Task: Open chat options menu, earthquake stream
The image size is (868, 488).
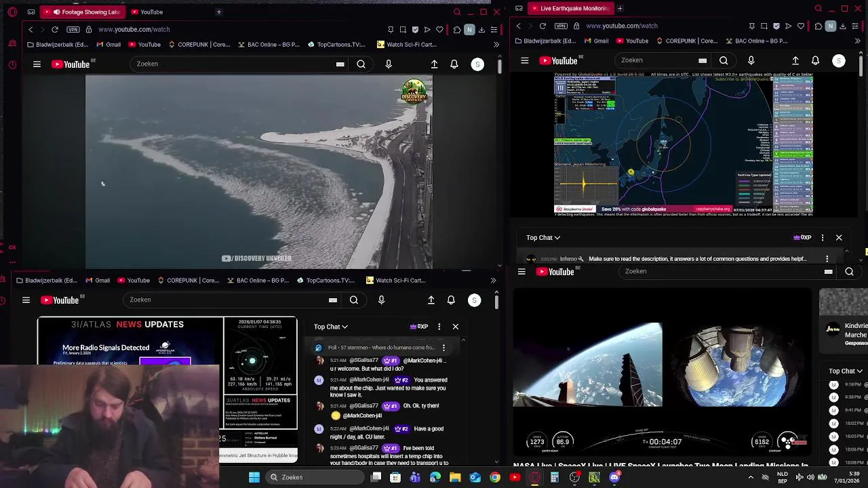Action: click(x=823, y=237)
